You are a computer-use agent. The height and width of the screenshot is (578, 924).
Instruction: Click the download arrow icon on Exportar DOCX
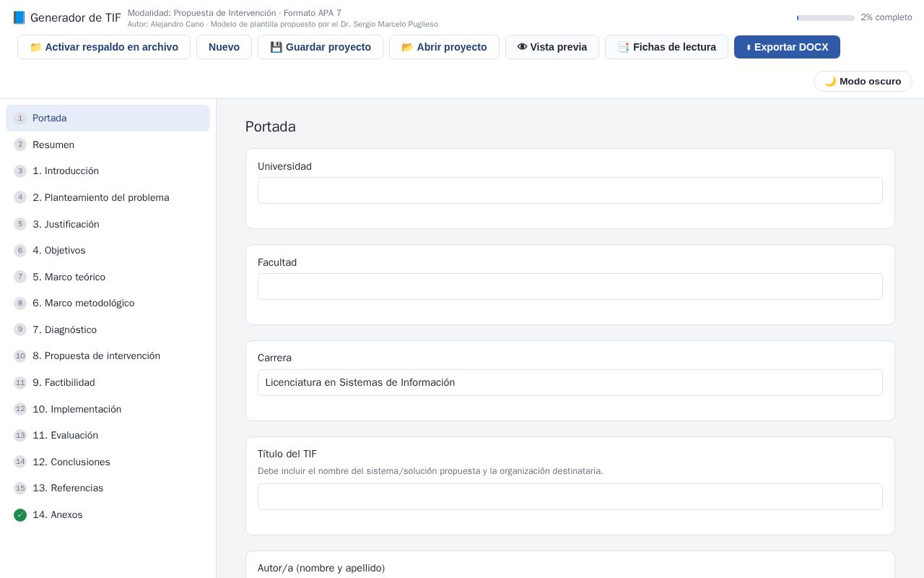(749, 48)
